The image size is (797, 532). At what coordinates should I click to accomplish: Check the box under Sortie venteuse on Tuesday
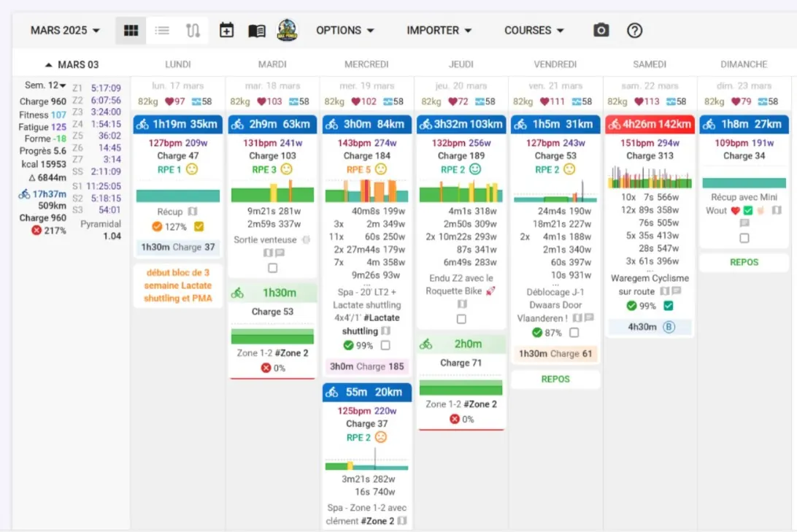(272, 268)
